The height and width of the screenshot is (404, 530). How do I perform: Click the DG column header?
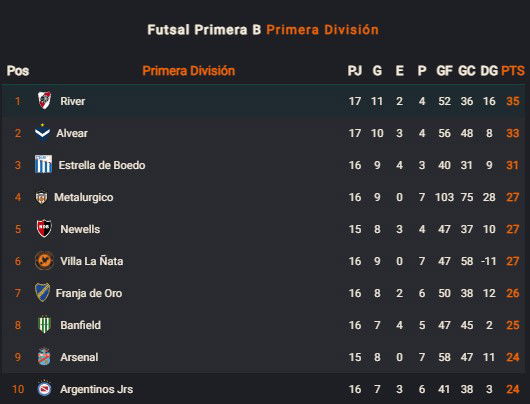(489, 71)
